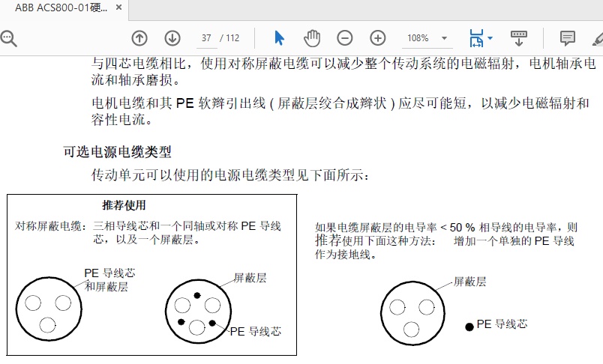The height and width of the screenshot is (364, 603).
Task: Open fit page options dropdown arrow
Action: point(490,38)
